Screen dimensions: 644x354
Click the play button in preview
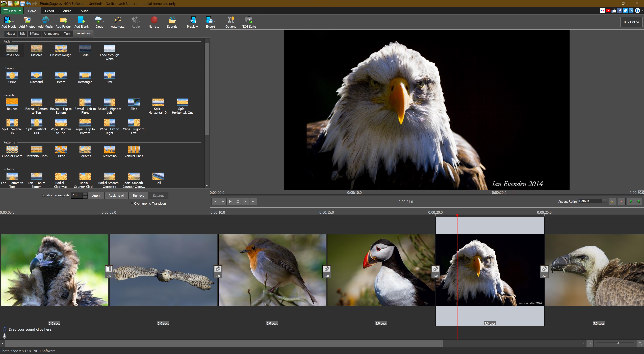[230, 201]
